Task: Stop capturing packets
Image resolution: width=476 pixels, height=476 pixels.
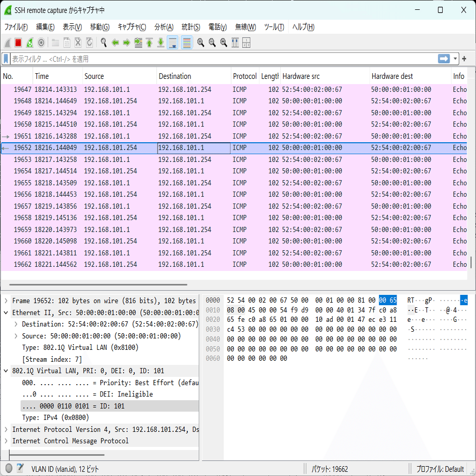Action: click(x=17, y=43)
